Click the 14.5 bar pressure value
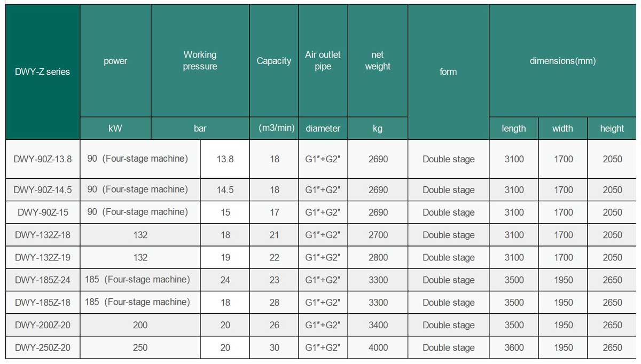The height and width of the screenshot is (364, 641). 225,190
